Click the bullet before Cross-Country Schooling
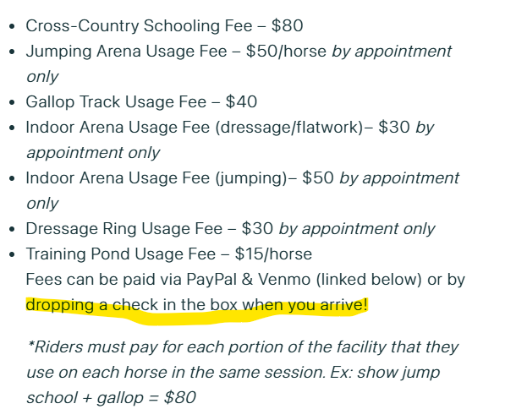The image size is (516, 420). pos(12,26)
